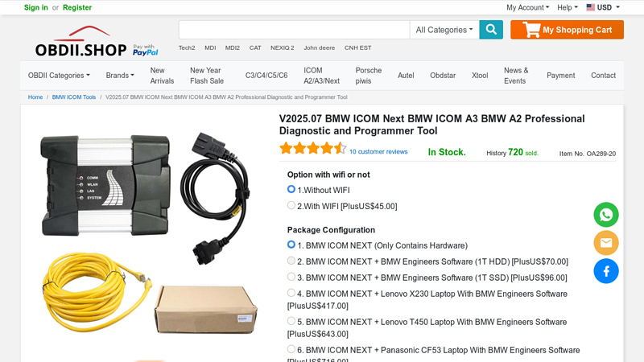The width and height of the screenshot is (644, 362).
Task: Click the search magnifier button
Action: [491, 30]
